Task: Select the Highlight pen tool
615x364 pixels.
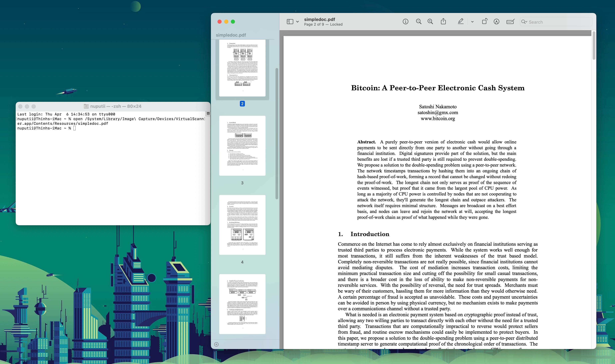Action: (x=461, y=22)
